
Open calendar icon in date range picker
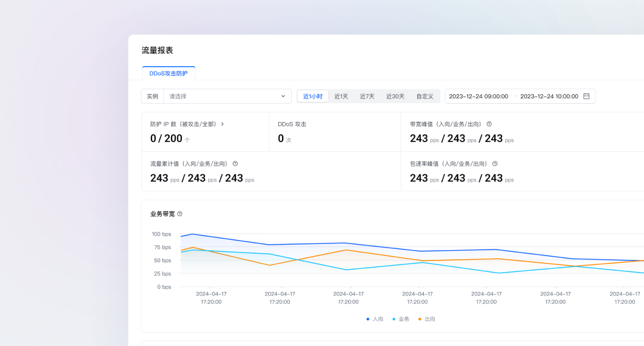pos(586,96)
